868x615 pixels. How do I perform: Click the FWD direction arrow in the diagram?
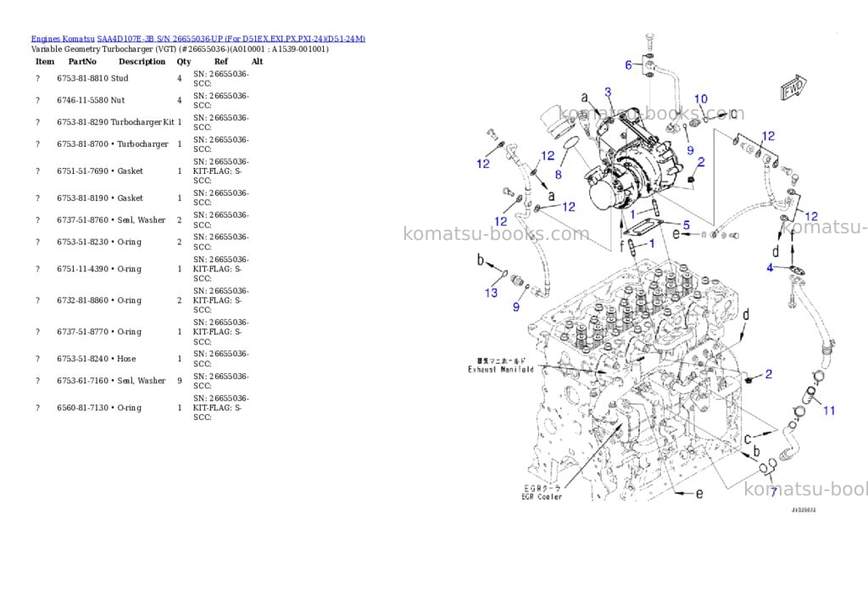tap(793, 87)
